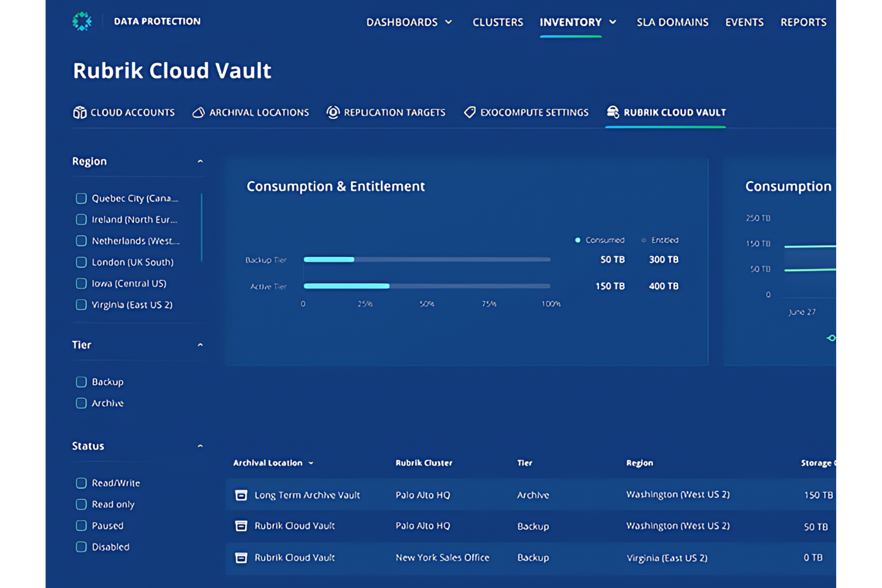The width and height of the screenshot is (882, 588).
Task: Click the Tier column header
Action: (x=524, y=463)
